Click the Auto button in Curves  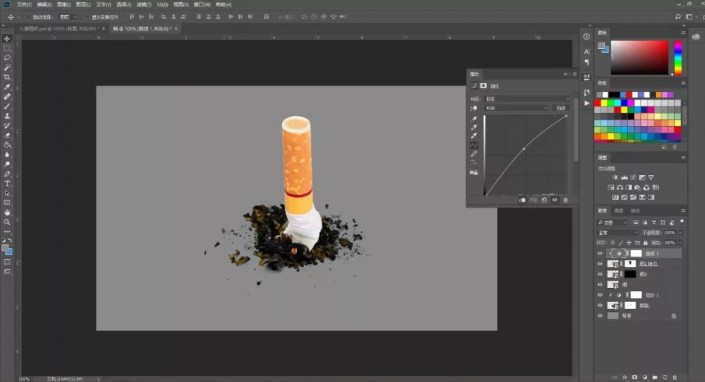click(561, 108)
